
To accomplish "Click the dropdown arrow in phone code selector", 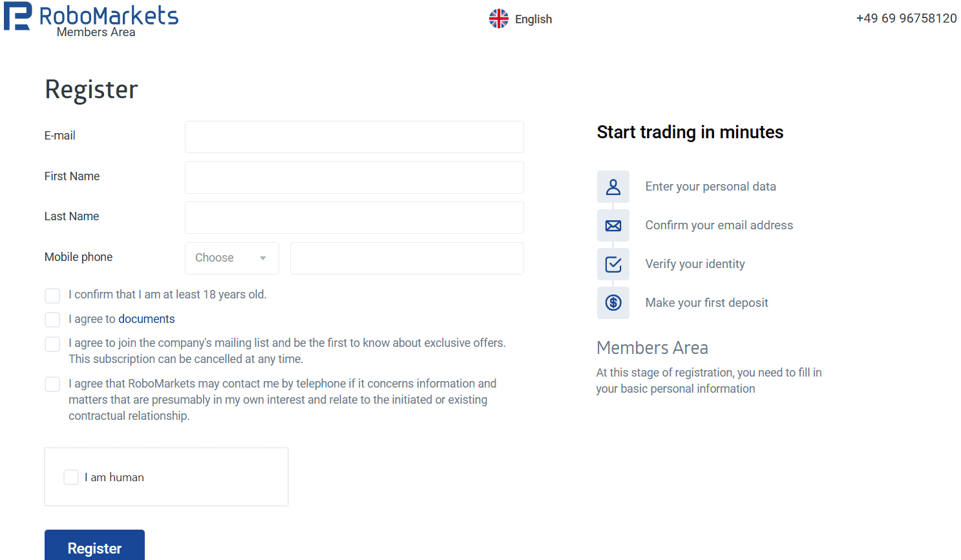I will (263, 258).
